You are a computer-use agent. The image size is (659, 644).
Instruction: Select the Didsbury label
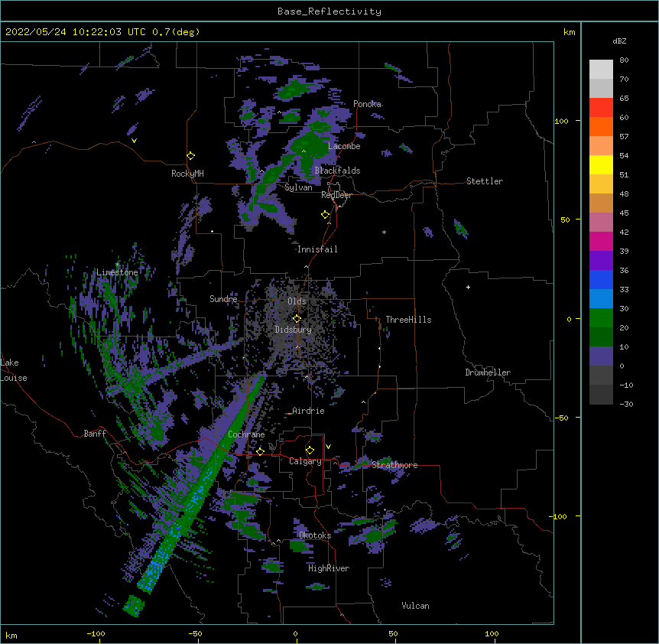[x=294, y=330]
